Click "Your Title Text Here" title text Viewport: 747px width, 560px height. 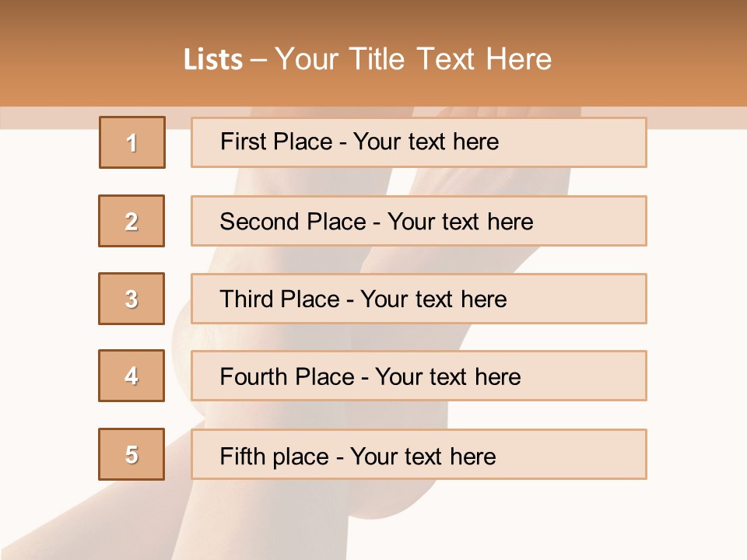[413, 59]
